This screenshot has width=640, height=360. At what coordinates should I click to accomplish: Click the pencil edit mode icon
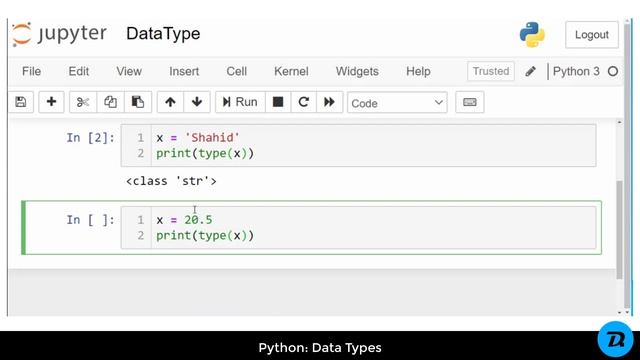click(x=530, y=71)
